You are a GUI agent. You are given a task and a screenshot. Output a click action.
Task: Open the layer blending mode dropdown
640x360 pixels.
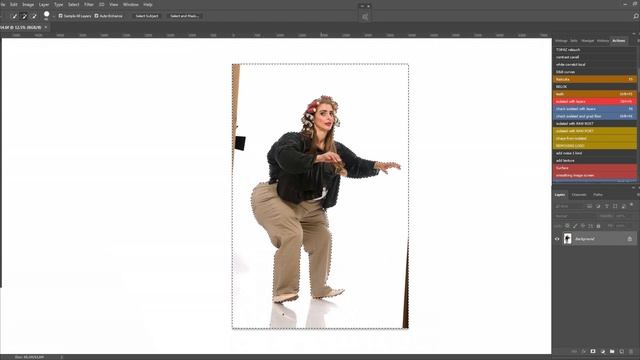pos(576,216)
